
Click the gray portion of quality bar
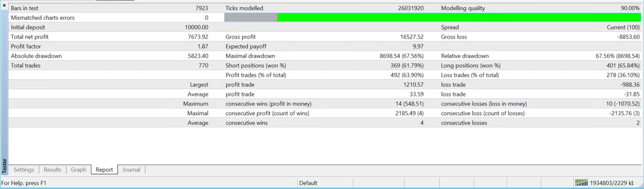click(x=251, y=18)
